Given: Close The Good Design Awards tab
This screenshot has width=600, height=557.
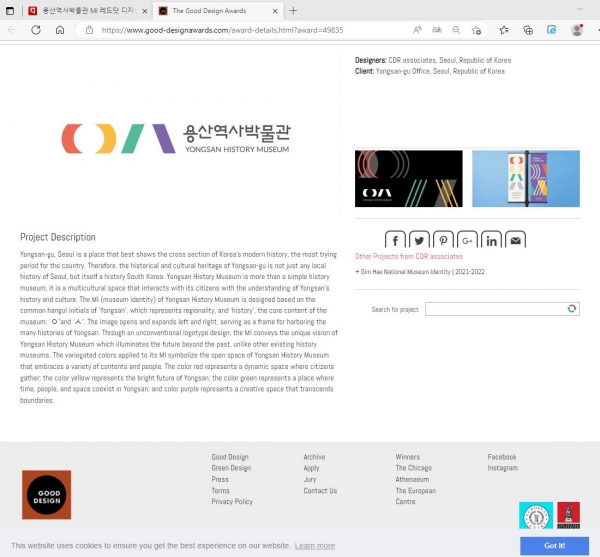Looking at the screenshot, I should coord(275,11).
